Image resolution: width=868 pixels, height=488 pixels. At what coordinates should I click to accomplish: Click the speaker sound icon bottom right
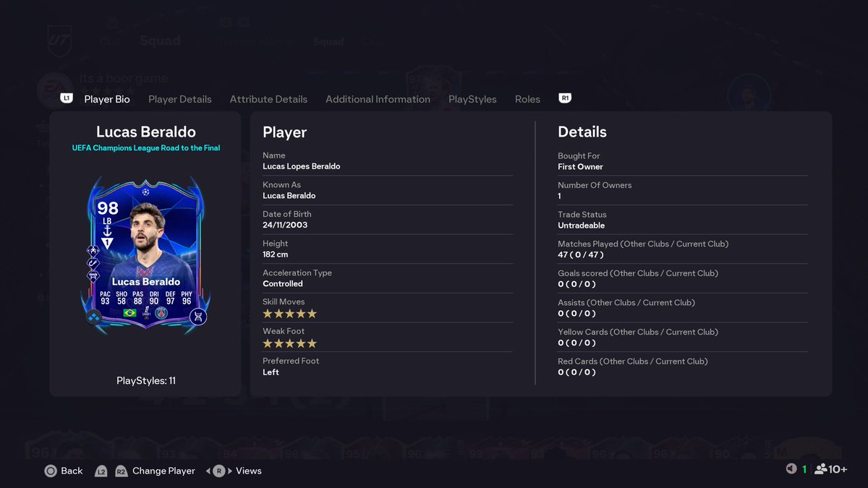tap(791, 469)
